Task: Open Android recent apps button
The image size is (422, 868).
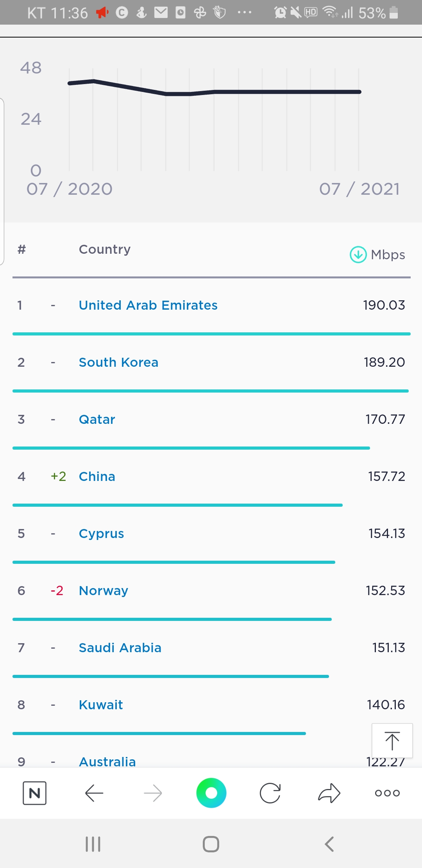Action: pos(93,844)
